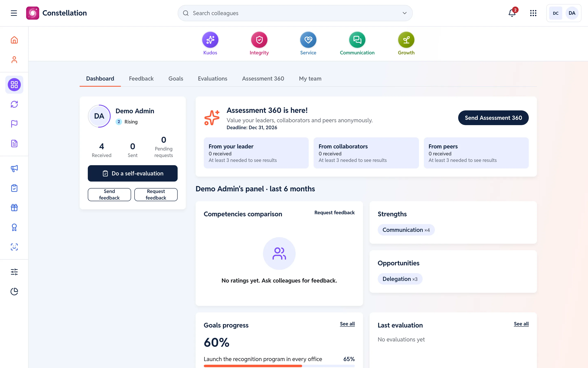Click the 4 Received stat

(x=101, y=150)
